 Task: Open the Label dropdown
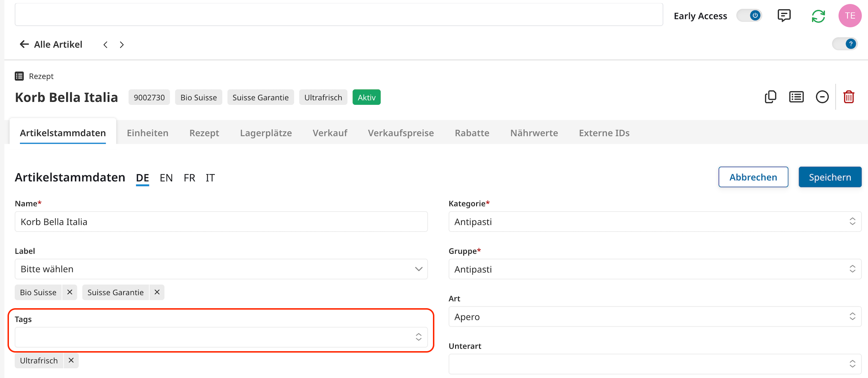coord(221,269)
